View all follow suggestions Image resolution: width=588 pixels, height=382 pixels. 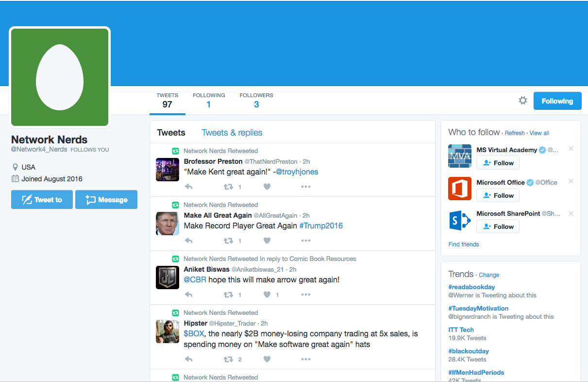pos(539,133)
